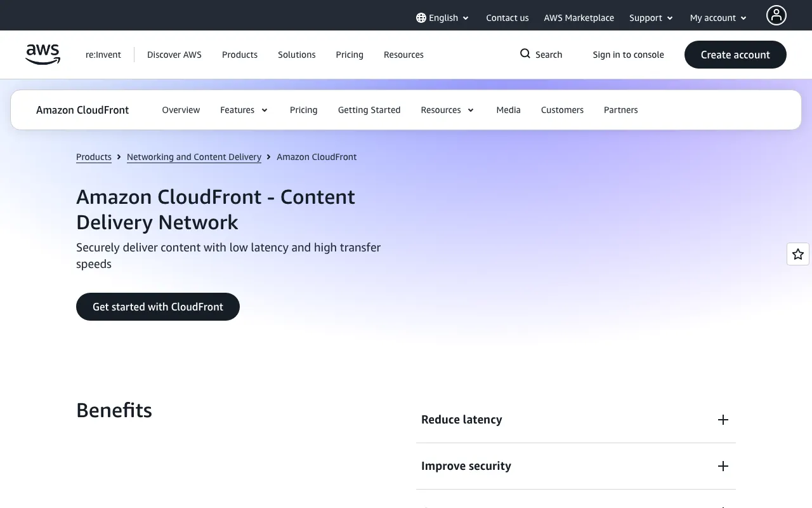Click the Amazon CloudFront nav title

[x=82, y=110]
